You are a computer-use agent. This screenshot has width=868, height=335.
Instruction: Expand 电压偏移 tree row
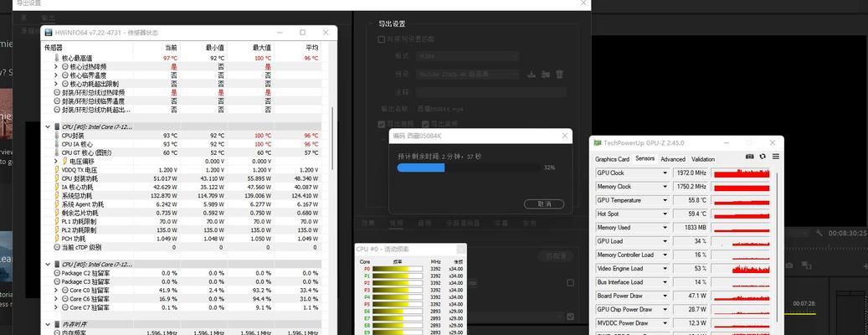[56, 161]
